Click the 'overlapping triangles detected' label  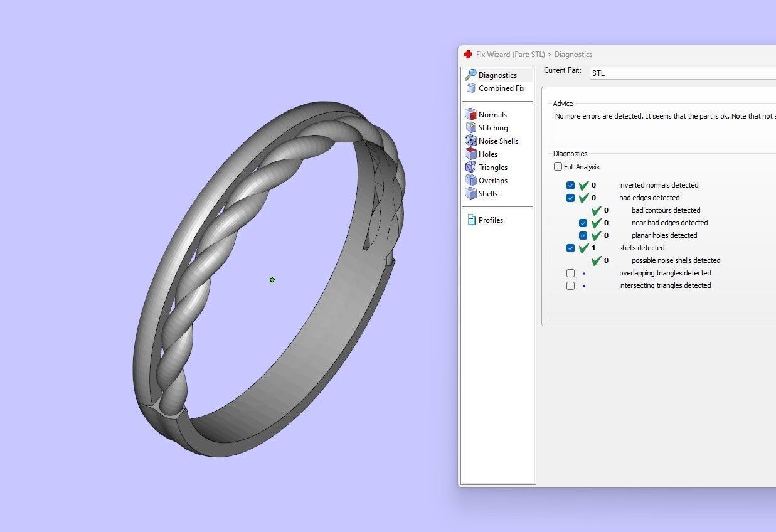point(665,273)
